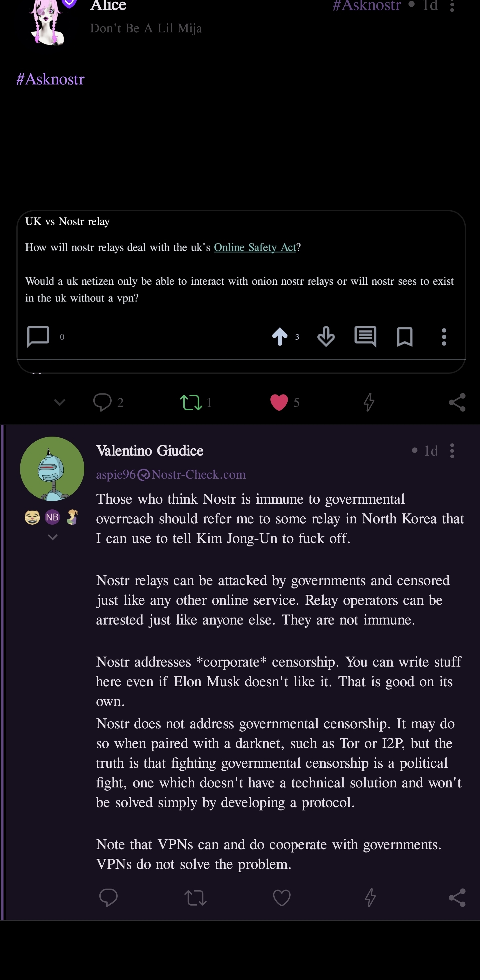Open aspie96 Nostr-Check.com verified address
The width and height of the screenshot is (480, 980).
click(x=171, y=474)
